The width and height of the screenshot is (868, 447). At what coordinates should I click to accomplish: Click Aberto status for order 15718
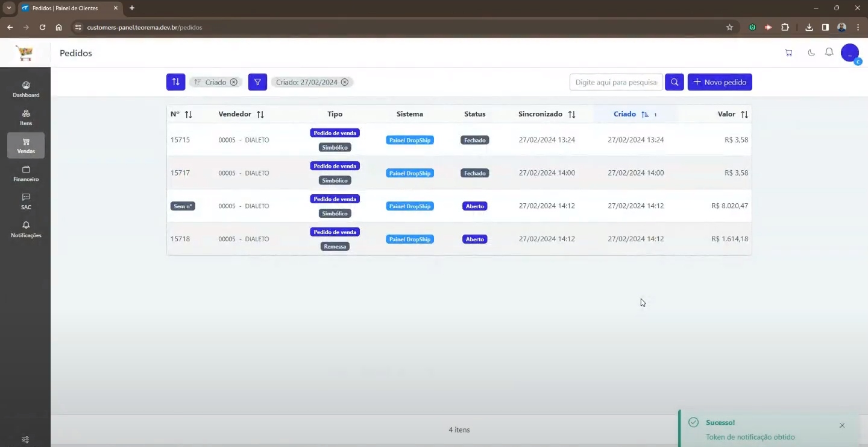[x=475, y=239]
